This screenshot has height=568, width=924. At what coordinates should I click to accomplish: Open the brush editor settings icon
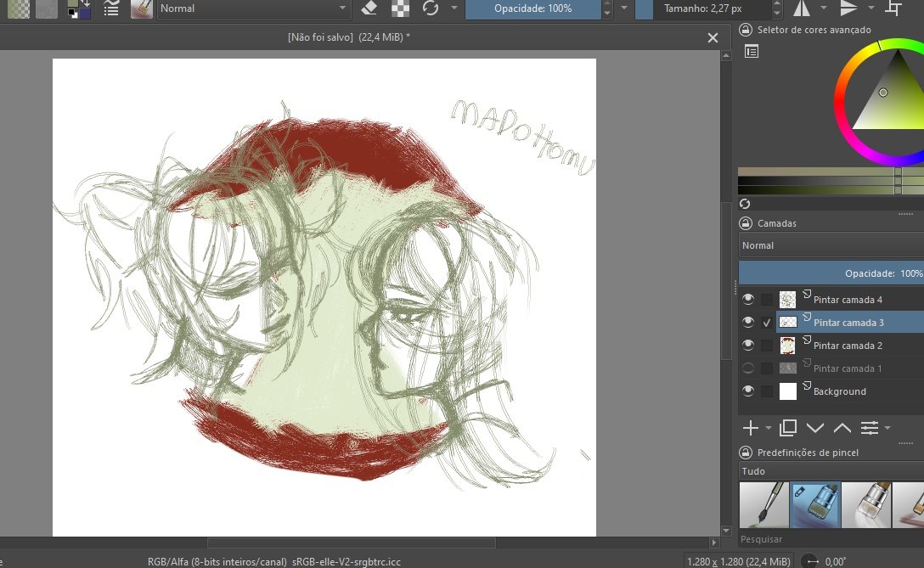coord(110,8)
